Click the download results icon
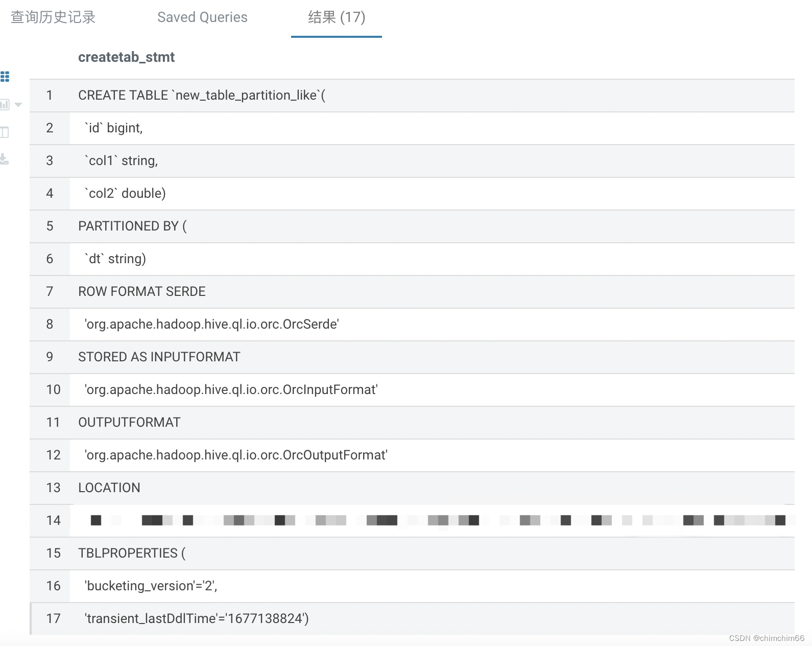The height and width of the screenshot is (646, 812). 4,159
